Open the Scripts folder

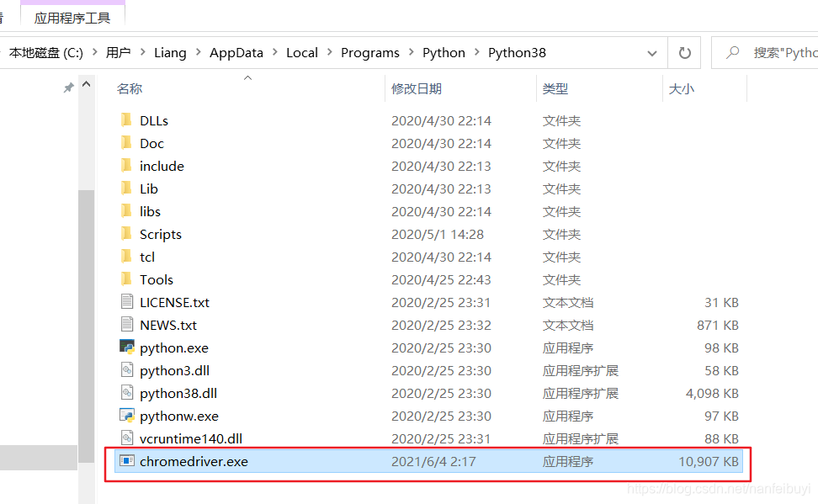coord(161,234)
